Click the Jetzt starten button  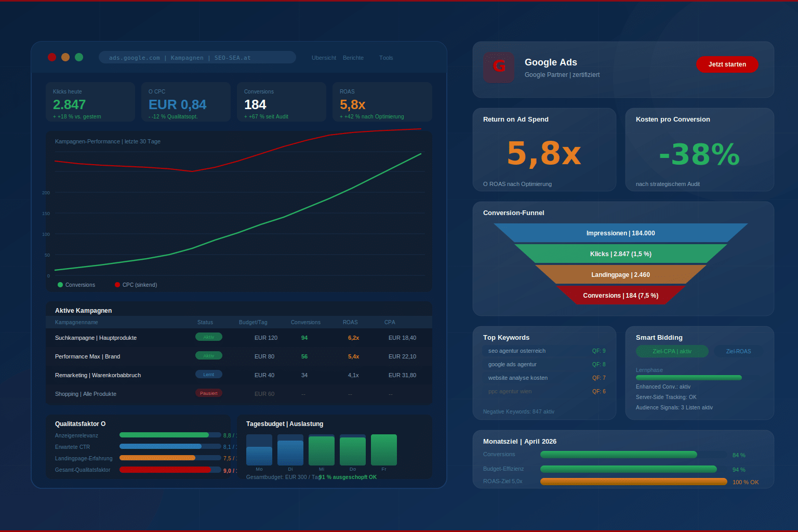click(727, 64)
